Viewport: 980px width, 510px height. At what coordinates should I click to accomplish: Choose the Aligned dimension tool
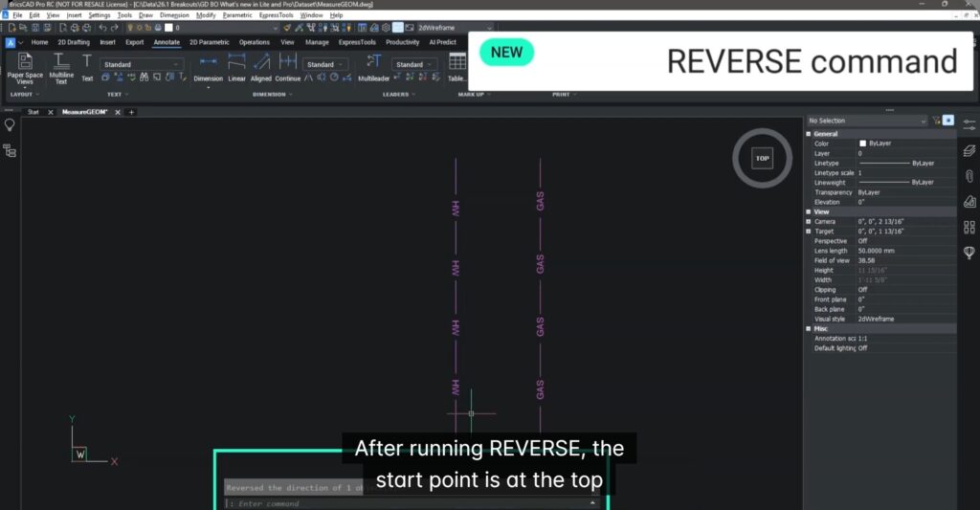[261, 67]
